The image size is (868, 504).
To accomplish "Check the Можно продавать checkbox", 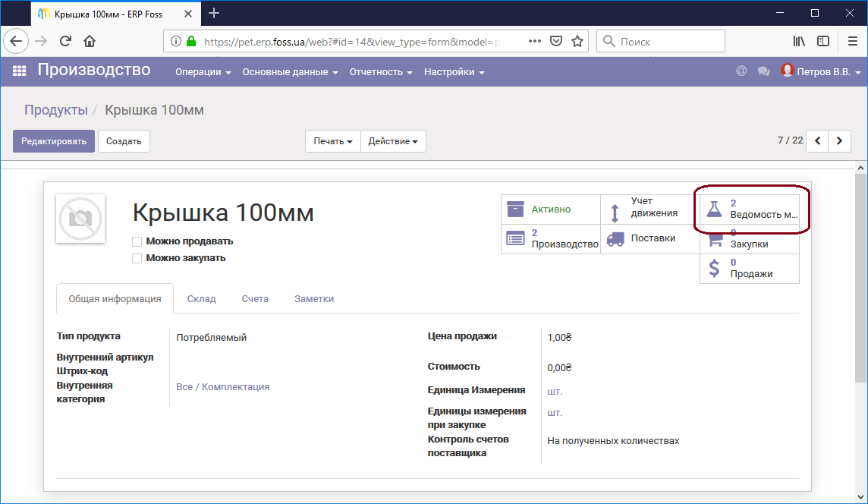I will pos(137,241).
